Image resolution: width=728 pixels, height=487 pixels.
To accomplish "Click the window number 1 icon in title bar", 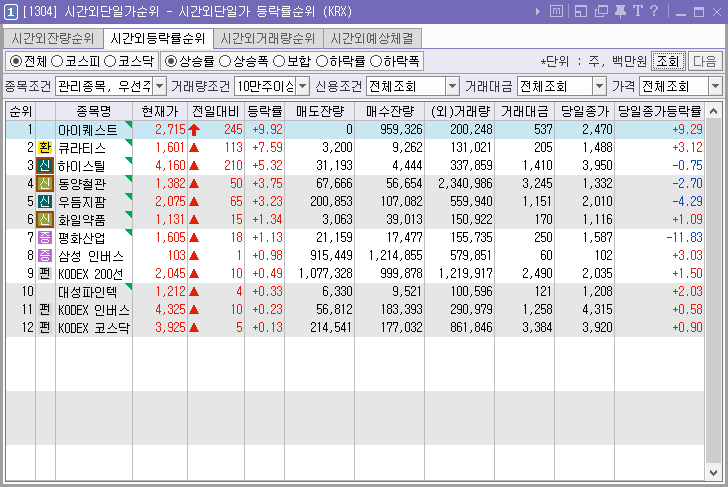I will [x=11, y=12].
